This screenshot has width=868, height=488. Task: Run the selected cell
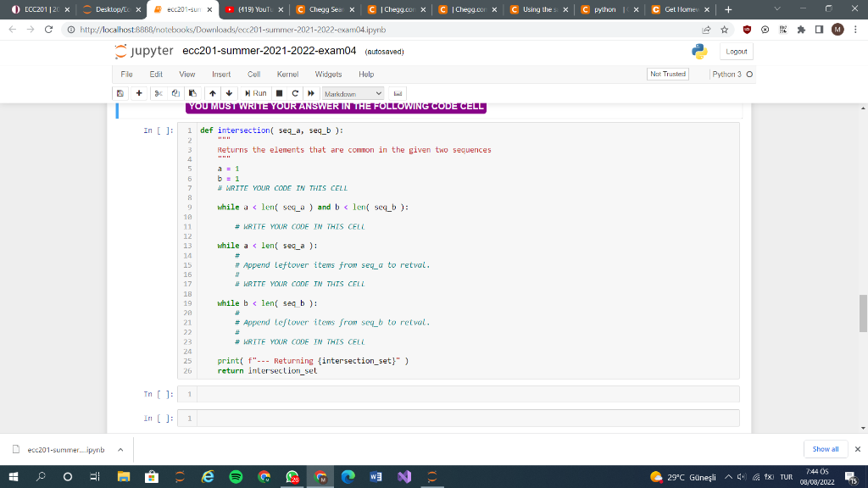click(256, 93)
